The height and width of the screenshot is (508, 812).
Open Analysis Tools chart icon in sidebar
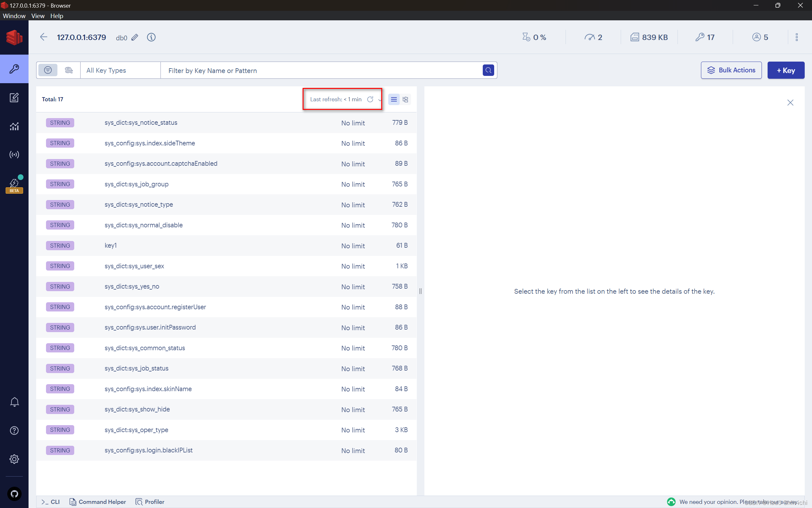14,126
